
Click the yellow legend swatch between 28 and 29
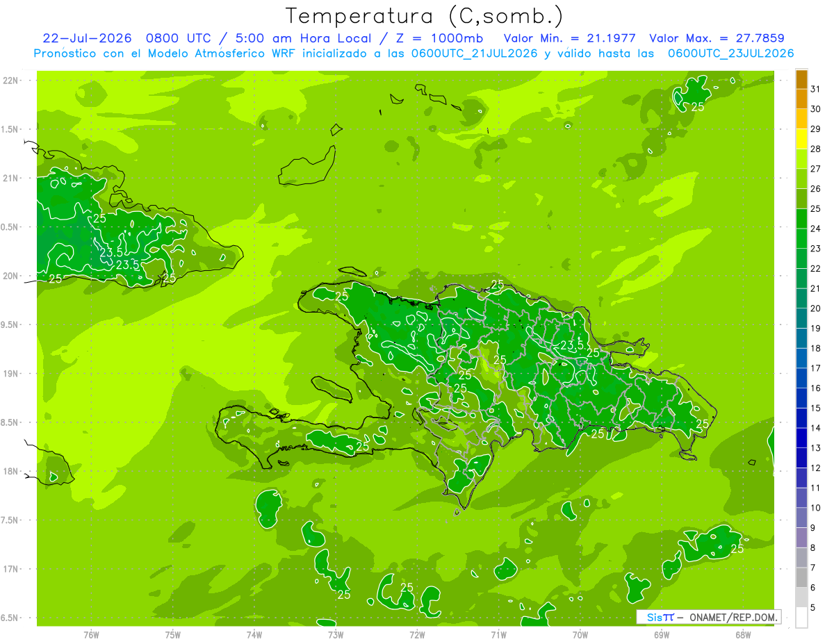[801, 138]
